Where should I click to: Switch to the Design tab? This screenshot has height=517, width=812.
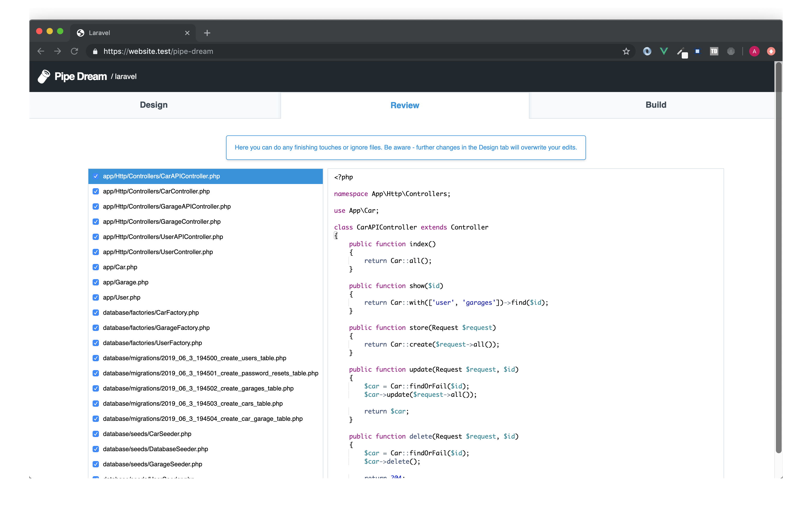pyautogui.click(x=154, y=105)
